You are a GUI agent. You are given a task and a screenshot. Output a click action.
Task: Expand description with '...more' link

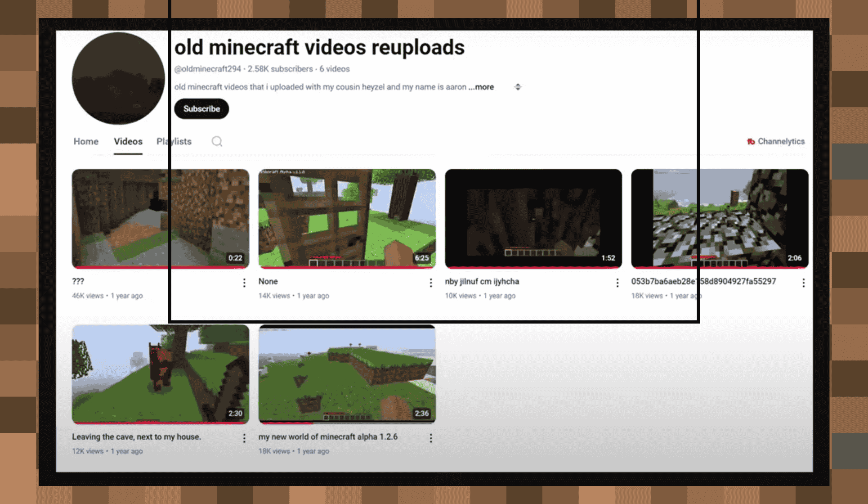481,87
